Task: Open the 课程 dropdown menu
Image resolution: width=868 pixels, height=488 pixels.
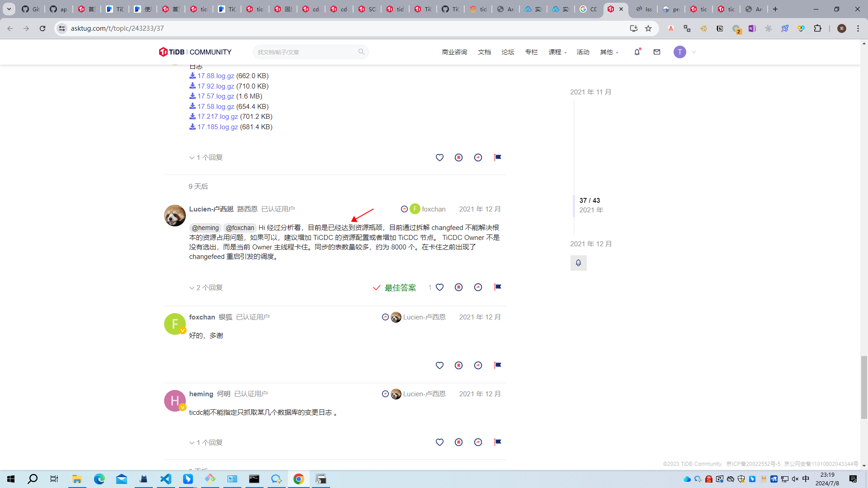Action: (557, 52)
